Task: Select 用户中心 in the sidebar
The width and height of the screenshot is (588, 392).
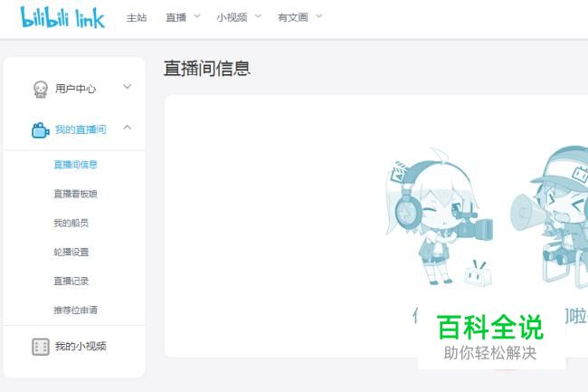Action: tap(75, 89)
